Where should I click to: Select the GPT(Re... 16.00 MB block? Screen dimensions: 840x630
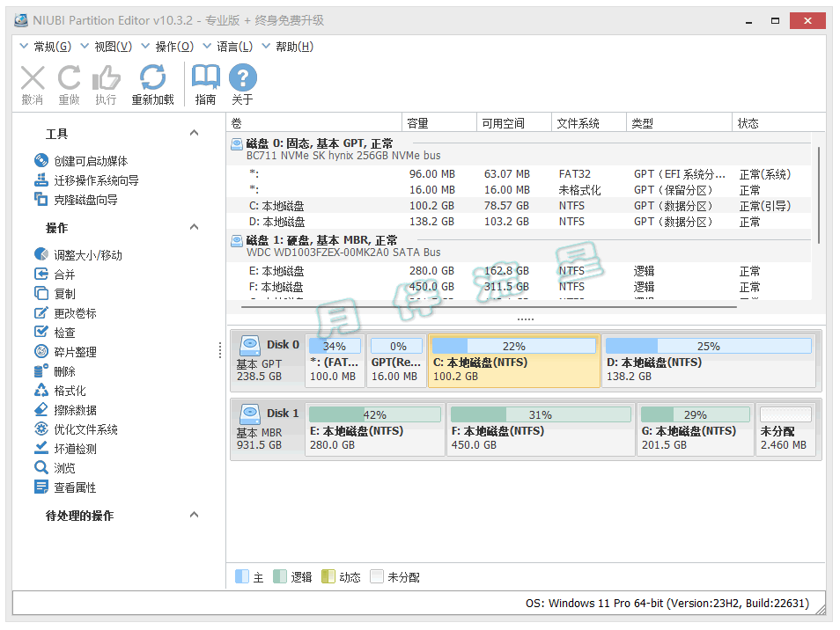[396, 361]
